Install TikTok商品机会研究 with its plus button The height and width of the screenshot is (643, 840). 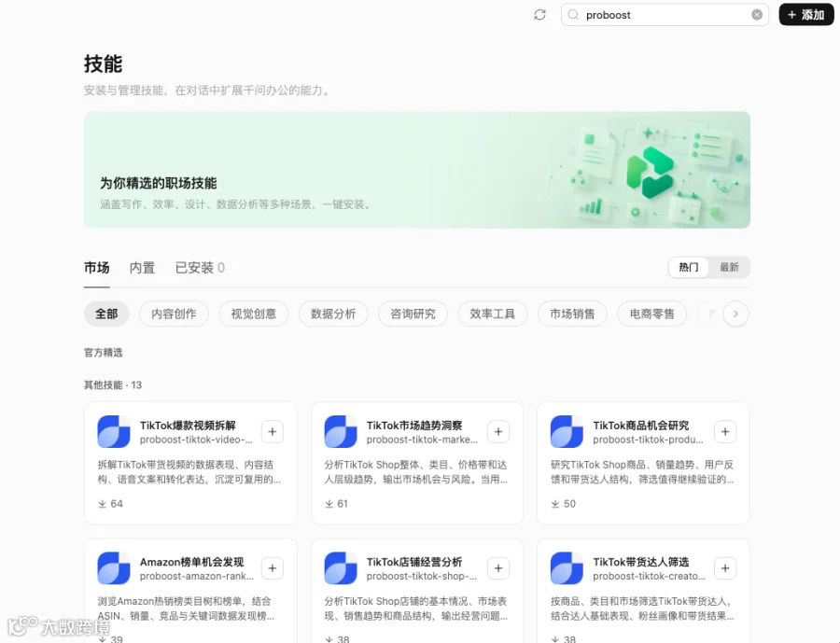click(725, 432)
